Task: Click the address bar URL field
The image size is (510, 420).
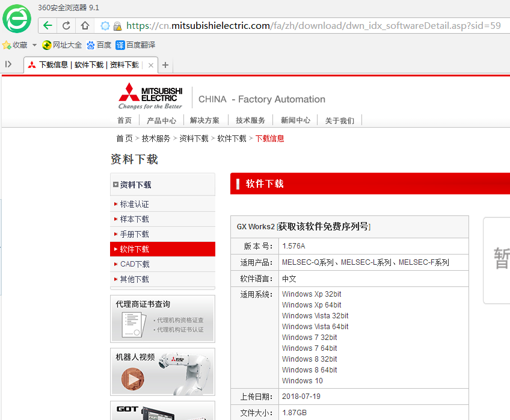Action: (x=313, y=26)
